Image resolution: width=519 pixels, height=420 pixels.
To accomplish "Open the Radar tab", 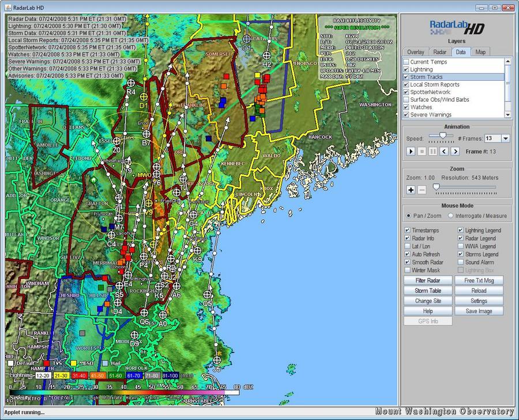I will (x=439, y=52).
